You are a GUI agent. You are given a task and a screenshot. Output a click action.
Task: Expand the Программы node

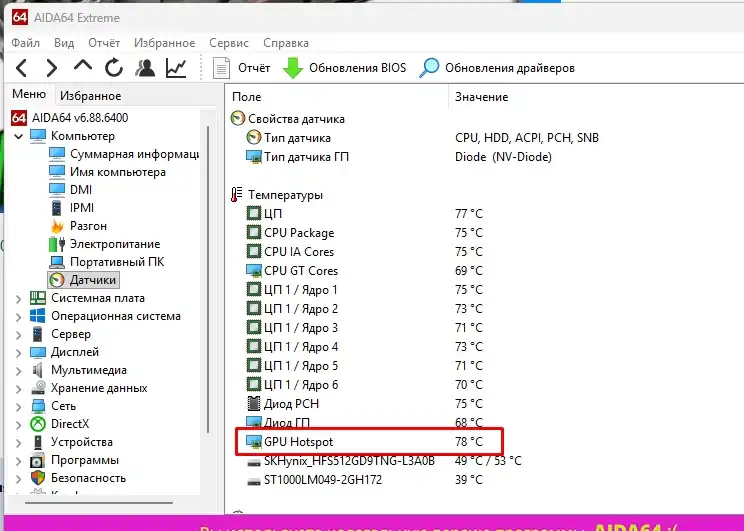19,461
